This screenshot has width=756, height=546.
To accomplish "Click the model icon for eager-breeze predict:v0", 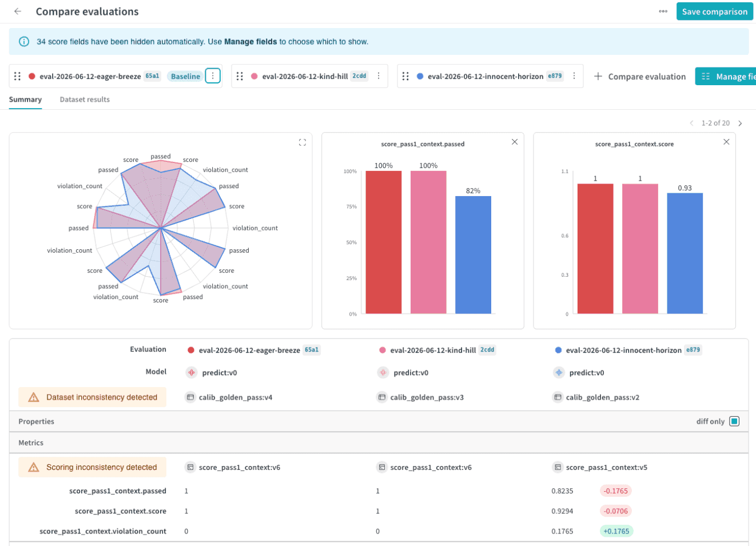I will [x=191, y=373].
